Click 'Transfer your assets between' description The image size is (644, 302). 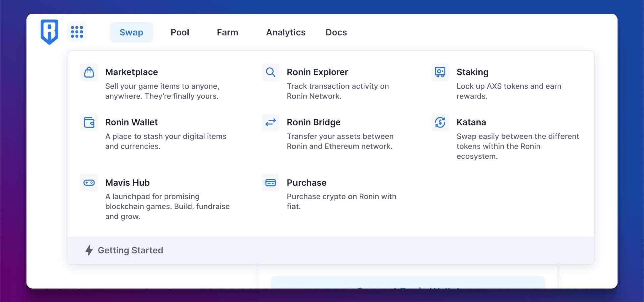[x=340, y=141]
